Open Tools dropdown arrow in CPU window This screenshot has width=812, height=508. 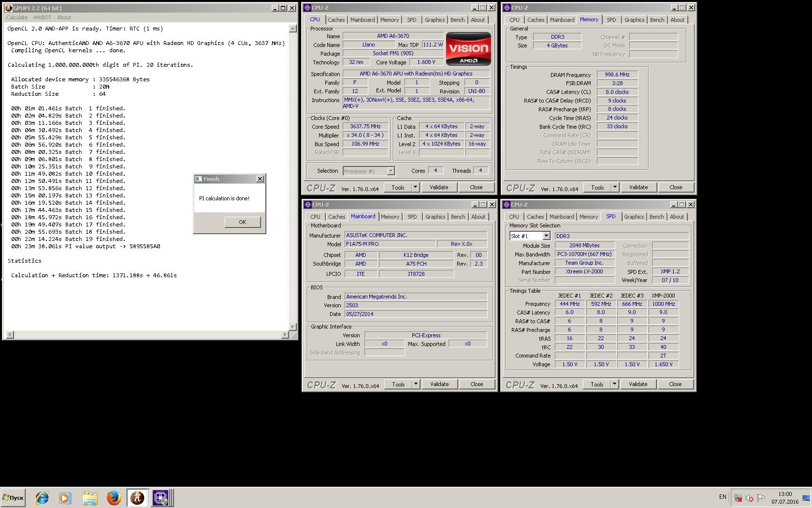[415, 187]
